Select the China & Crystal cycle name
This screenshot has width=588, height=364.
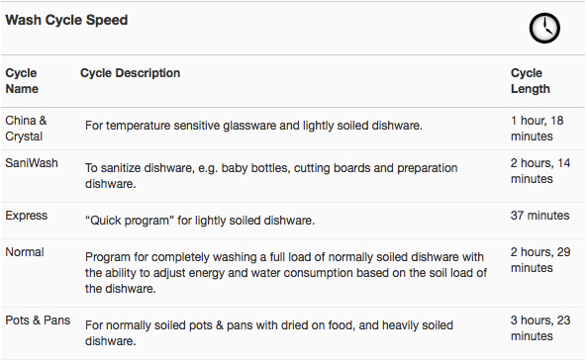26,129
